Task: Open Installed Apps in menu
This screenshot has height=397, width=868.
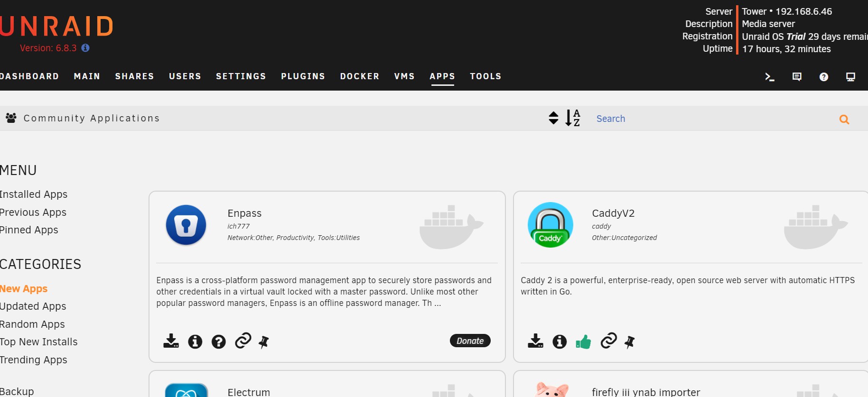Action: pos(34,194)
